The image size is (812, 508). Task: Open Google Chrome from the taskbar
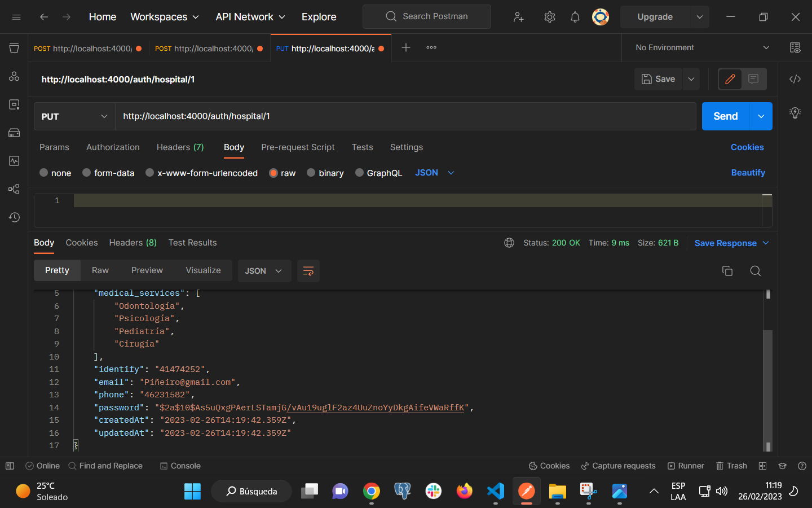371,491
